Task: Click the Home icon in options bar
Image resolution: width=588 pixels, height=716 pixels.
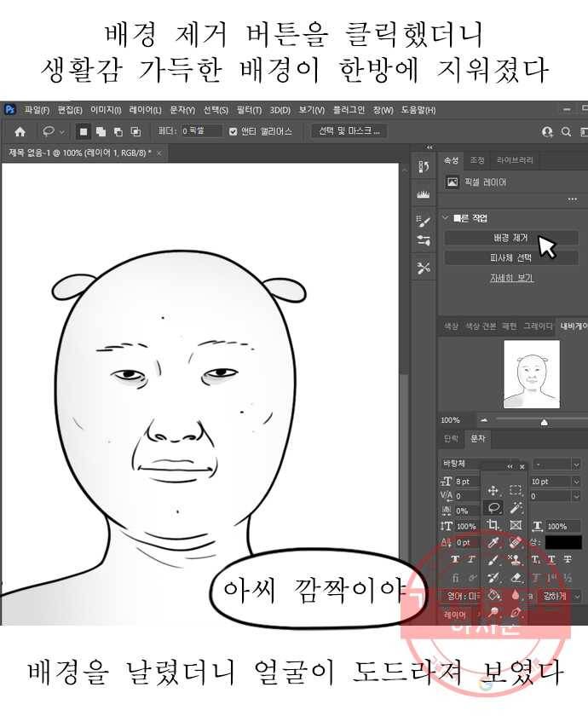Action: pos(20,132)
